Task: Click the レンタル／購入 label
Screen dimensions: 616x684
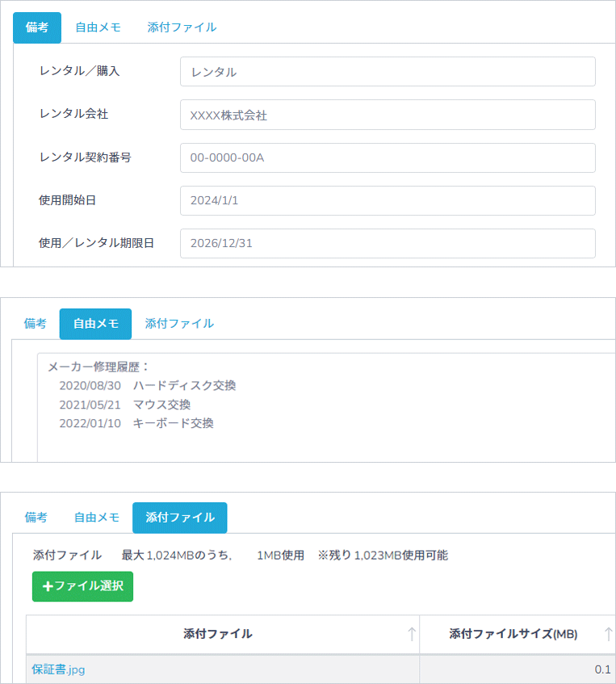Action: (x=79, y=71)
